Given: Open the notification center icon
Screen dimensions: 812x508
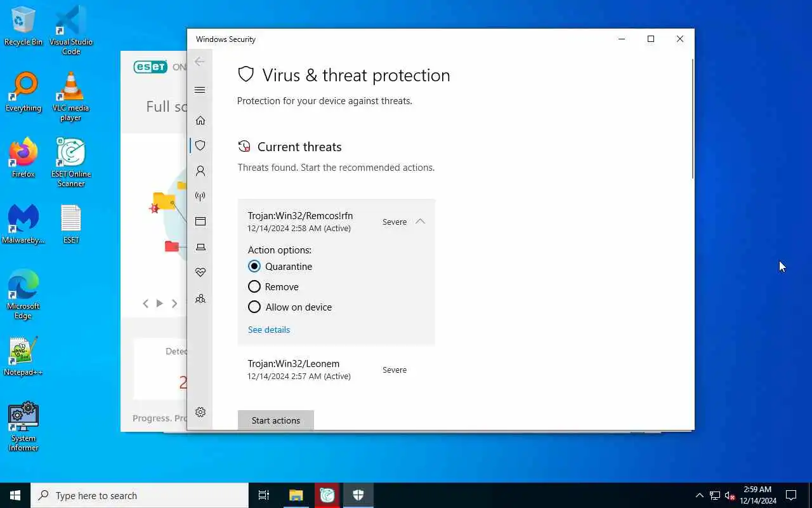Looking at the screenshot, I should click(x=791, y=495).
